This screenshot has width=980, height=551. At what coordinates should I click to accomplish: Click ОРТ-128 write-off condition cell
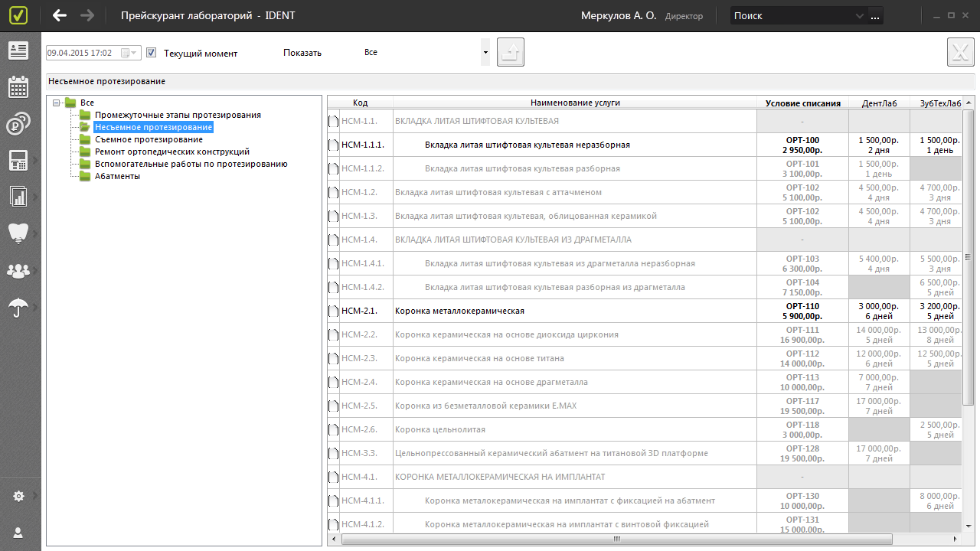coord(802,453)
